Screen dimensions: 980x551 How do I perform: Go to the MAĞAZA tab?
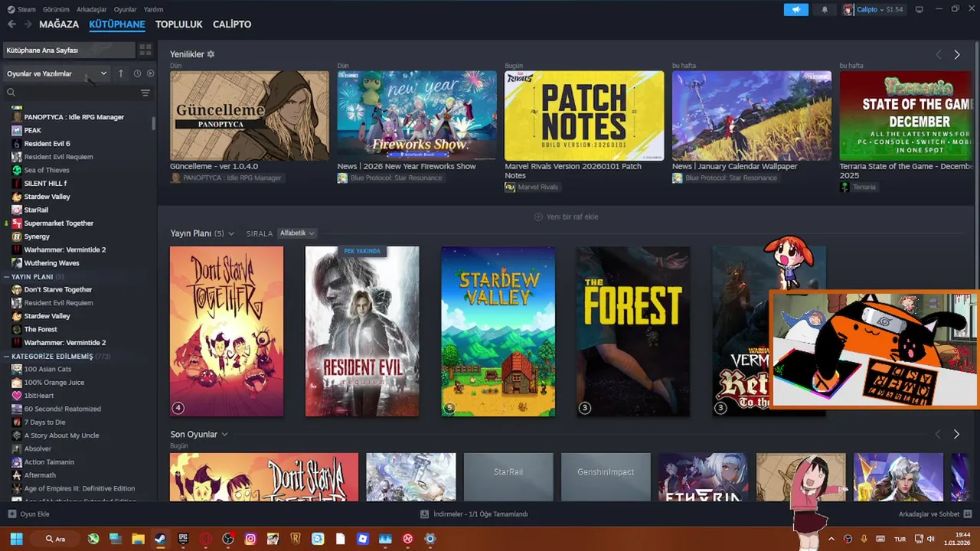coord(59,24)
